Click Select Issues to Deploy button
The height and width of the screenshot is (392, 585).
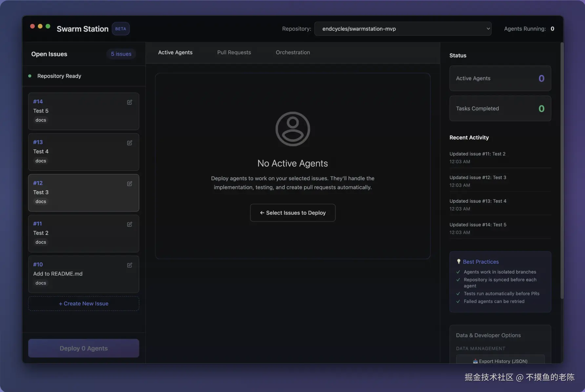click(292, 213)
